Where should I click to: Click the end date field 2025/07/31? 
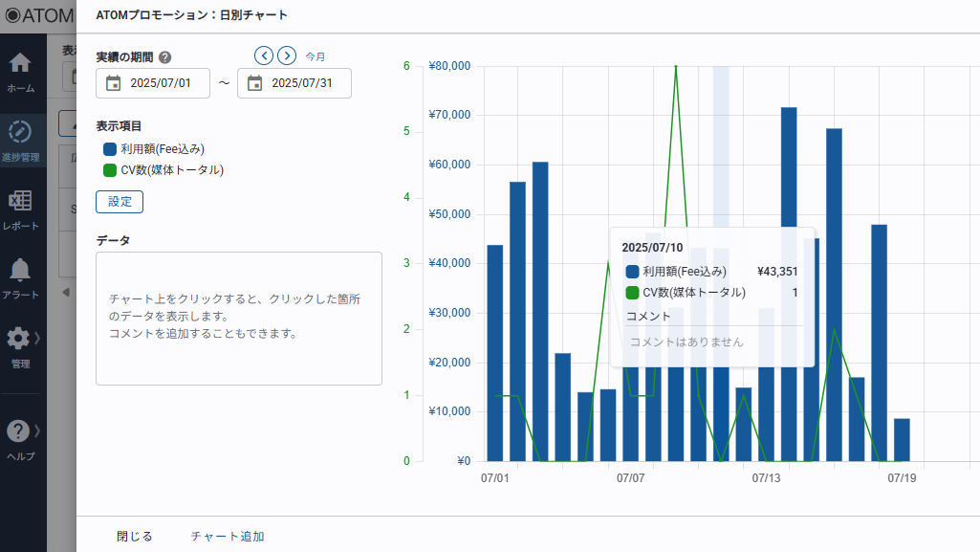302,83
